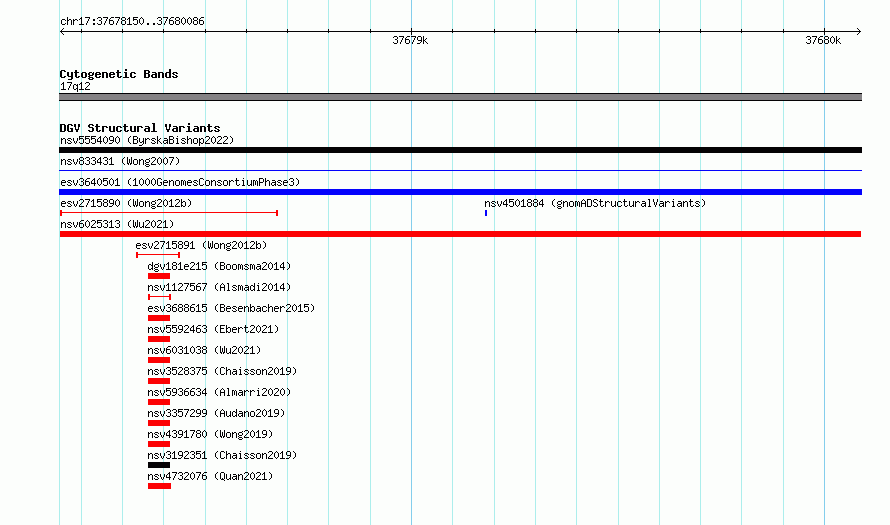Open nsv6031038 (Wu2021) label
The image size is (890, 525).
coord(204,350)
